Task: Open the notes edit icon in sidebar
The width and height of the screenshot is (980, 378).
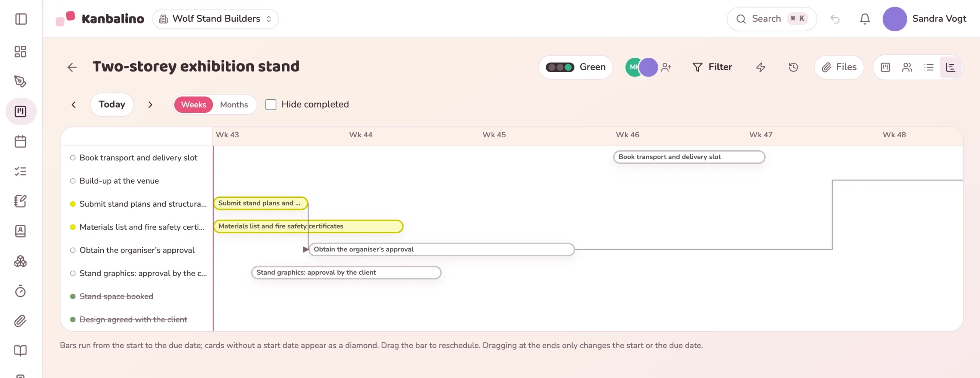Action: pos(20,201)
